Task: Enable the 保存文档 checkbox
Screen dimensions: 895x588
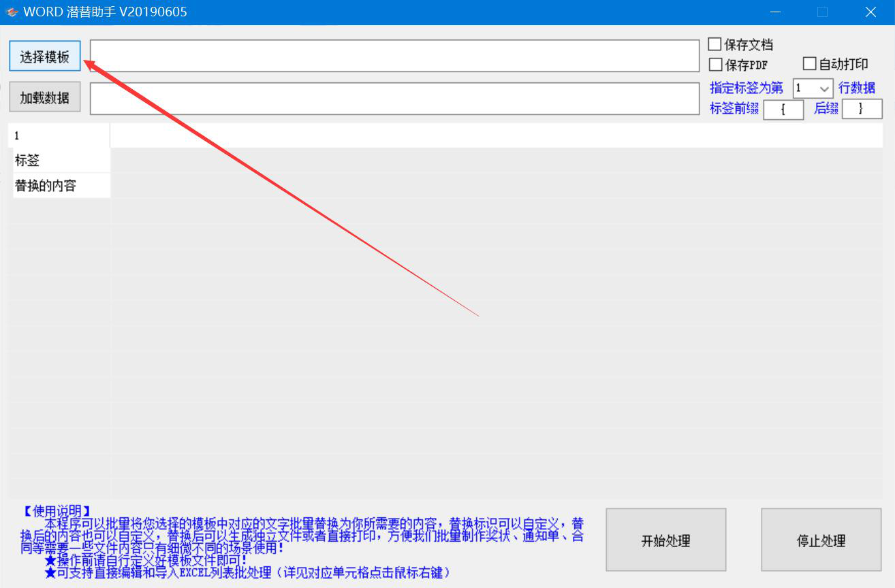Action: point(715,44)
